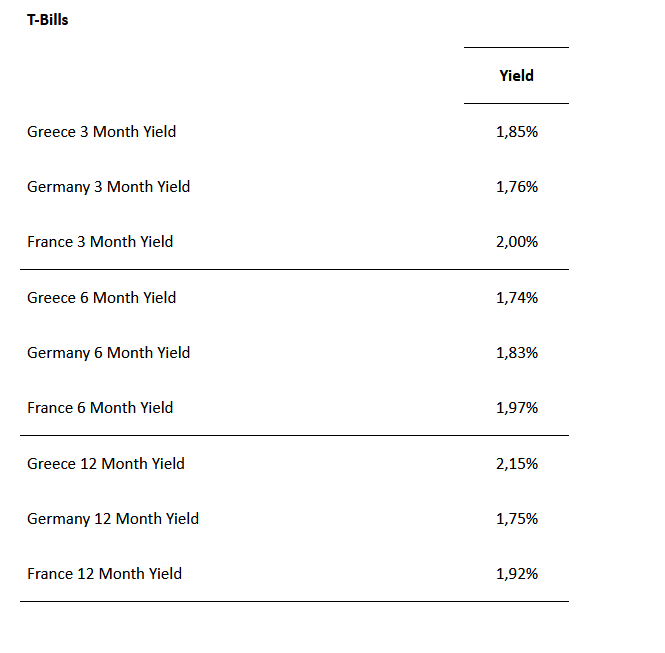Select the Yield column header
This screenshot has width=665, height=653.
(516, 76)
